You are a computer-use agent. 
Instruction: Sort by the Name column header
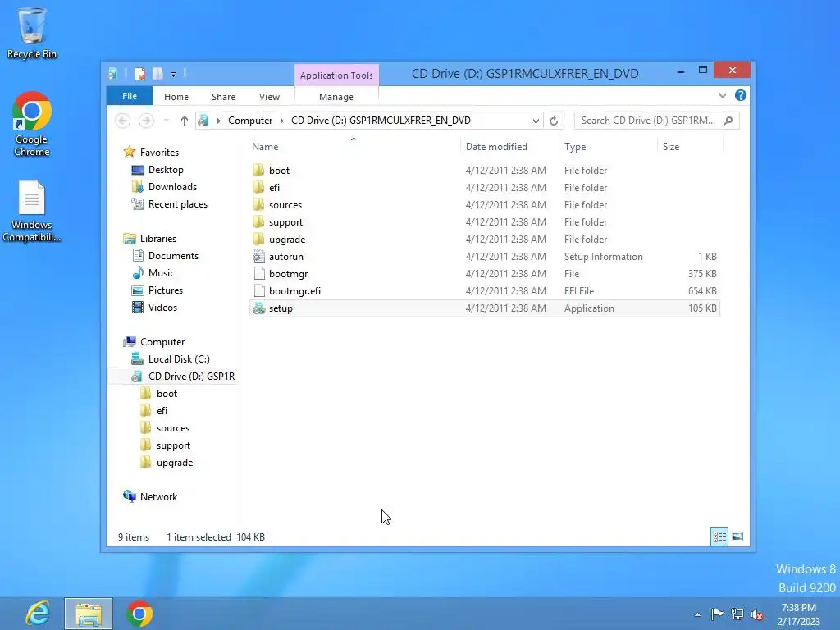pos(354,146)
